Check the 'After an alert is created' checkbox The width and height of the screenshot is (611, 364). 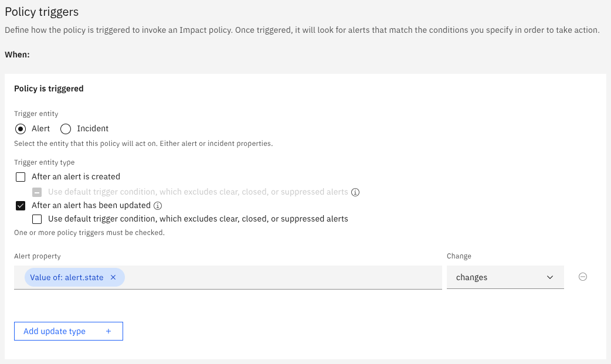click(x=21, y=177)
